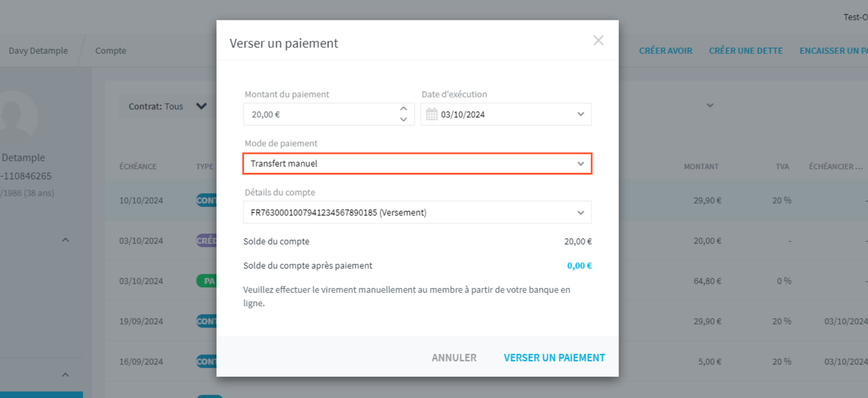The height and width of the screenshot is (398, 868).
Task: Select the 10/10/2024 échéance row
Action: (487, 200)
